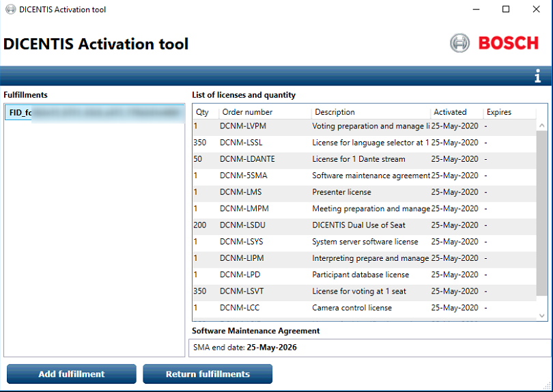Viewport: 553px width, 392px height.
Task: Click the SMA end date field
Action: 371,348
